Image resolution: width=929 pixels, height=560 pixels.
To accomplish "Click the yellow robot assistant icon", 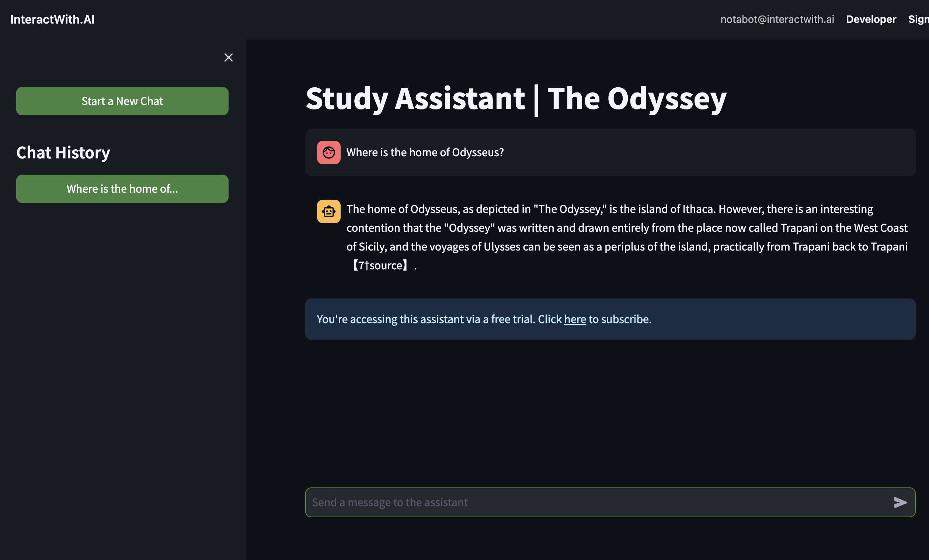I will point(328,211).
